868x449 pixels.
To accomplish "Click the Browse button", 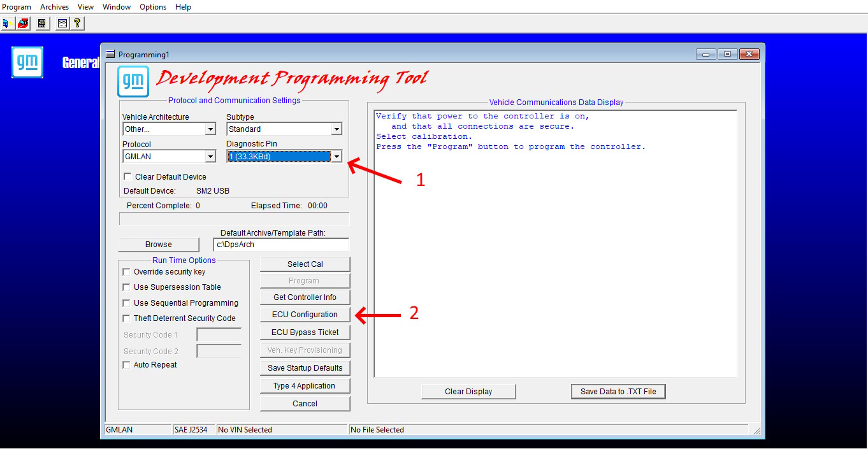I will point(159,245).
